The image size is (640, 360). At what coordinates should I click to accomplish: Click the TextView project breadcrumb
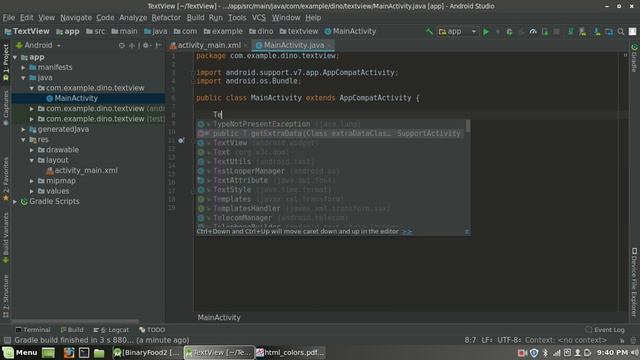[x=27, y=31]
